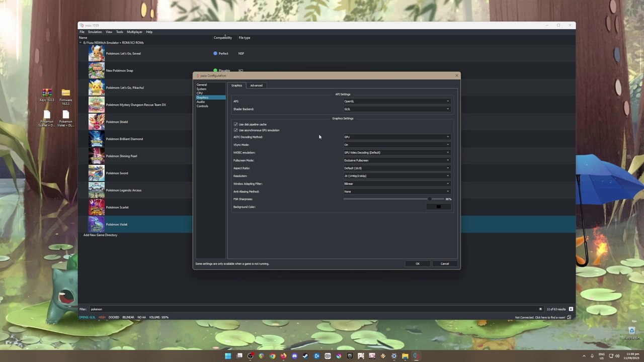Select Audio in configuration sidebar
This screenshot has width=644, height=362.
(210, 102)
